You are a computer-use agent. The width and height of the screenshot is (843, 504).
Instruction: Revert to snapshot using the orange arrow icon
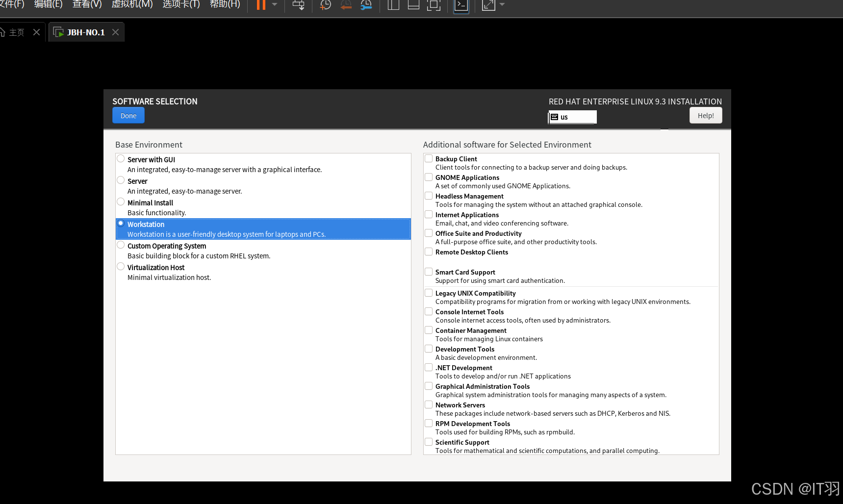pos(346,5)
